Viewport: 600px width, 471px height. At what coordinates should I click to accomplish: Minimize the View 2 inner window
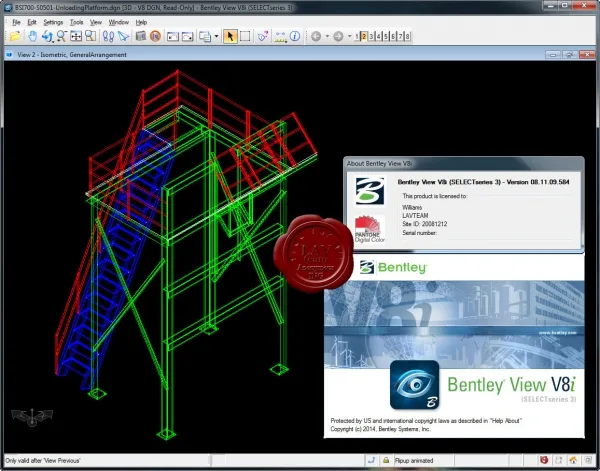[553, 55]
